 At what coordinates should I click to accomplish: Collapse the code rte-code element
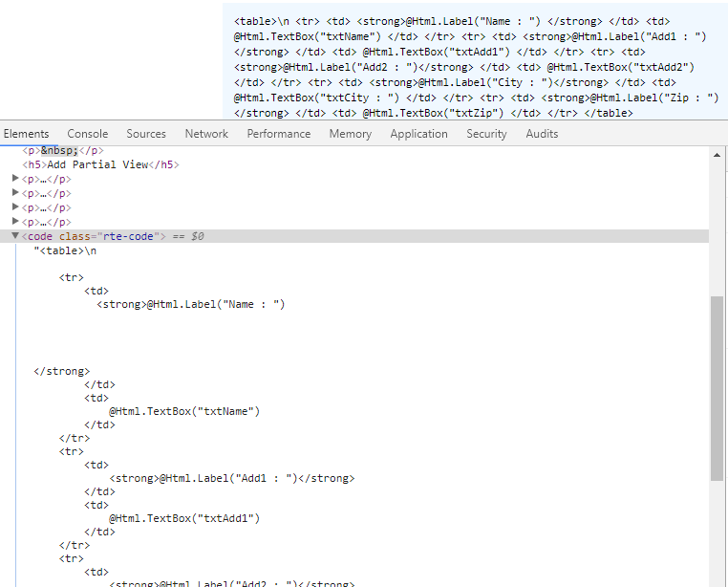coord(15,235)
